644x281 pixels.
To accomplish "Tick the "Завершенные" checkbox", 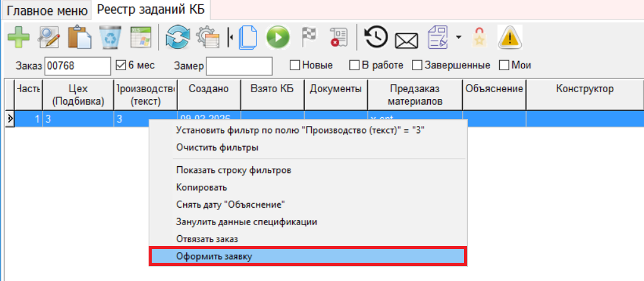I will coord(416,65).
